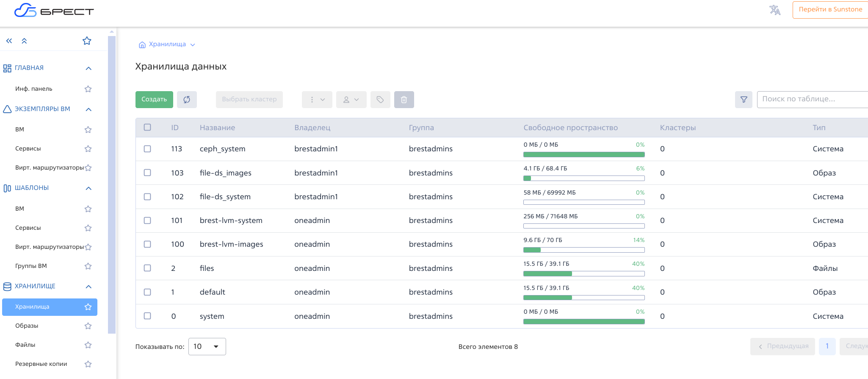Click the refresh table icon button
This screenshot has height=379, width=868.
[187, 100]
